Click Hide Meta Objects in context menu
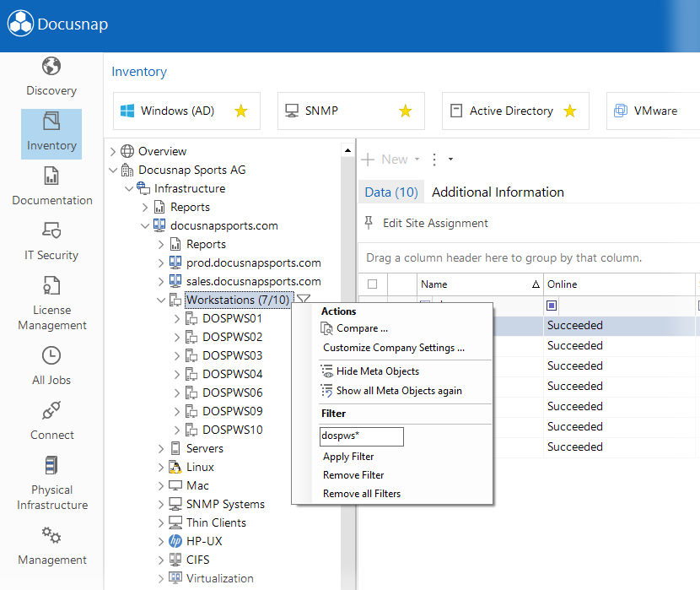 pyautogui.click(x=378, y=371)
